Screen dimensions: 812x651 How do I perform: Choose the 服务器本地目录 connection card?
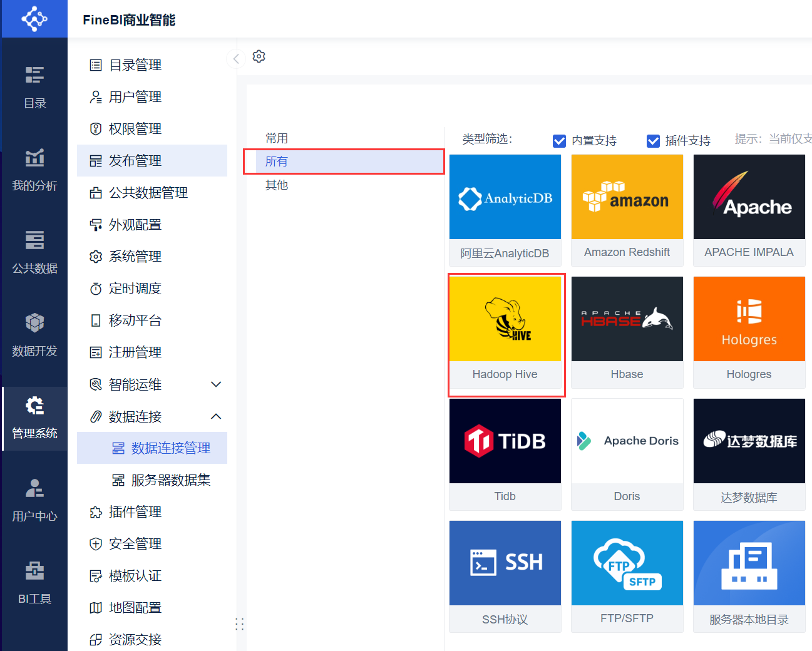tap(749, 577)
